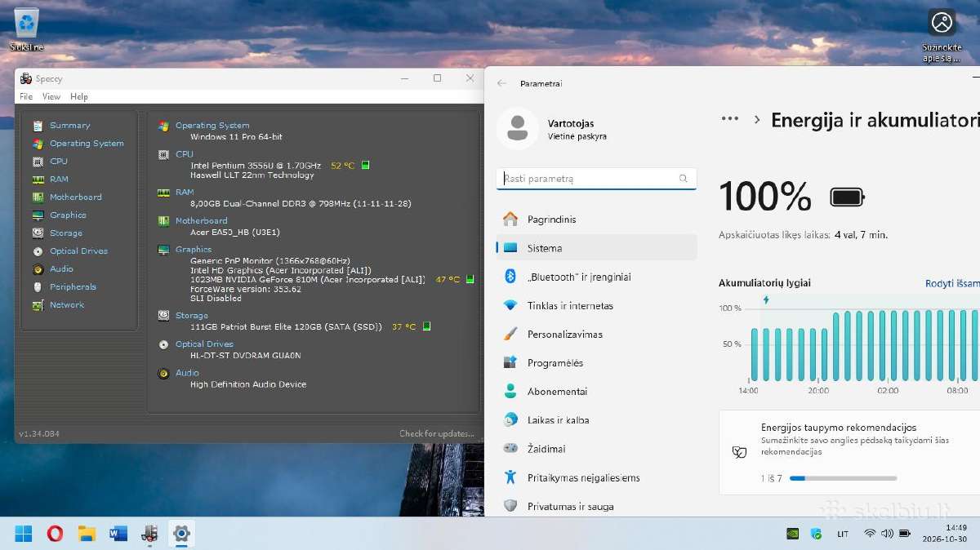Click the Rodyti išsamią link above battery chart

(952, 283)
